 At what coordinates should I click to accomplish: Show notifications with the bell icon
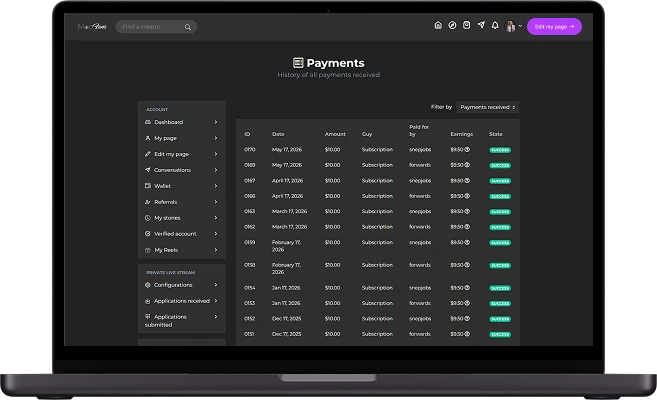click(495, 26)
